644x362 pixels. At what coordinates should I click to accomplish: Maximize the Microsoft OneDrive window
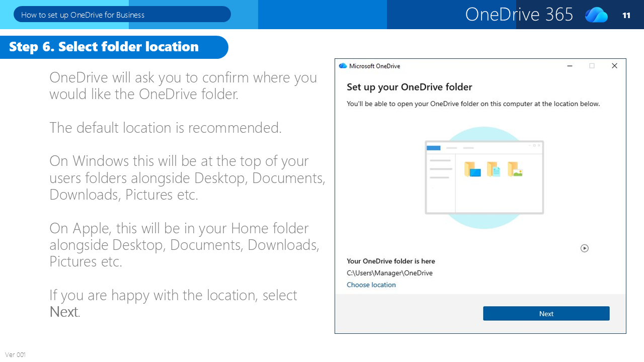coord(592,66)
